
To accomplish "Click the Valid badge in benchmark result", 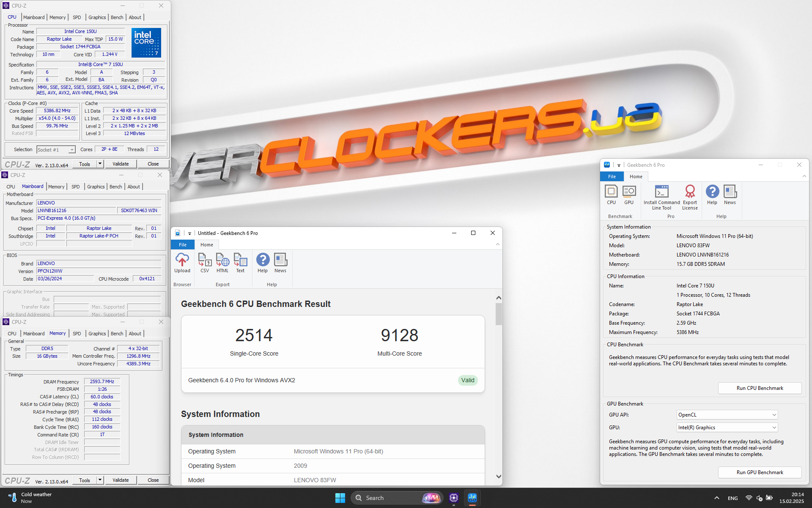I will (x=468, y=380).
